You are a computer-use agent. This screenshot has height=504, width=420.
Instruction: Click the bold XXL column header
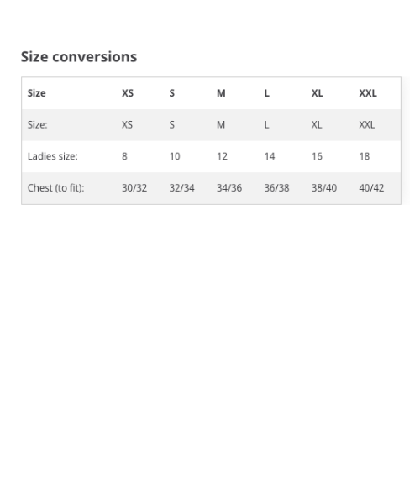[368, 93]
